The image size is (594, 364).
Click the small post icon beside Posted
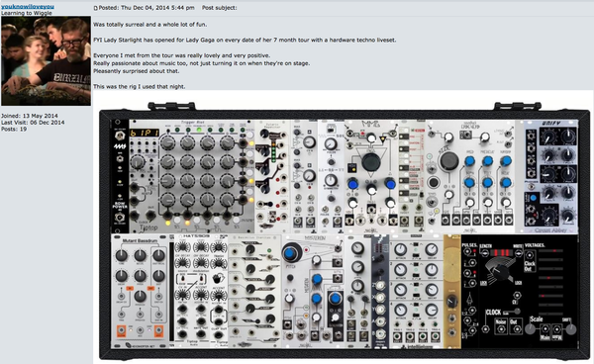pos(95,8)
